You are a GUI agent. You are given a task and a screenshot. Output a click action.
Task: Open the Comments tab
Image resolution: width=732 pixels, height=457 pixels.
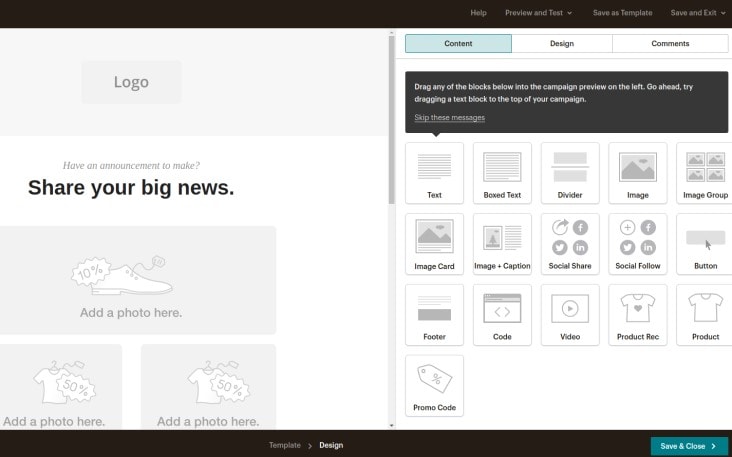(x=670, y=44)
